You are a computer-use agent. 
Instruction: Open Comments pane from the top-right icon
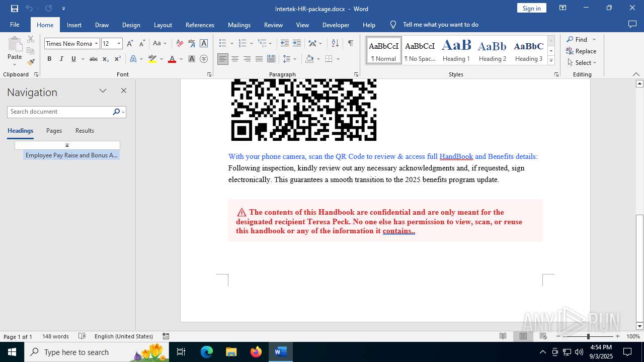coord(632,24)
